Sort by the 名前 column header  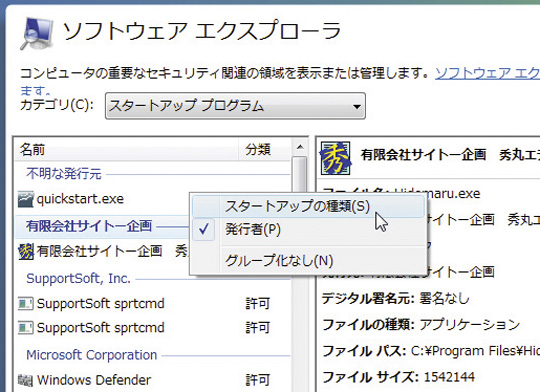tap(127, 150)
